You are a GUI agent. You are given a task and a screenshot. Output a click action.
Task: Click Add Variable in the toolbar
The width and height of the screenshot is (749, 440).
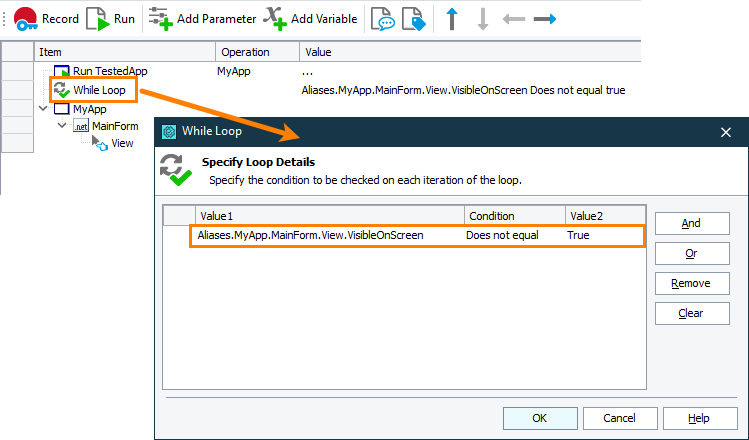(312, 19)
